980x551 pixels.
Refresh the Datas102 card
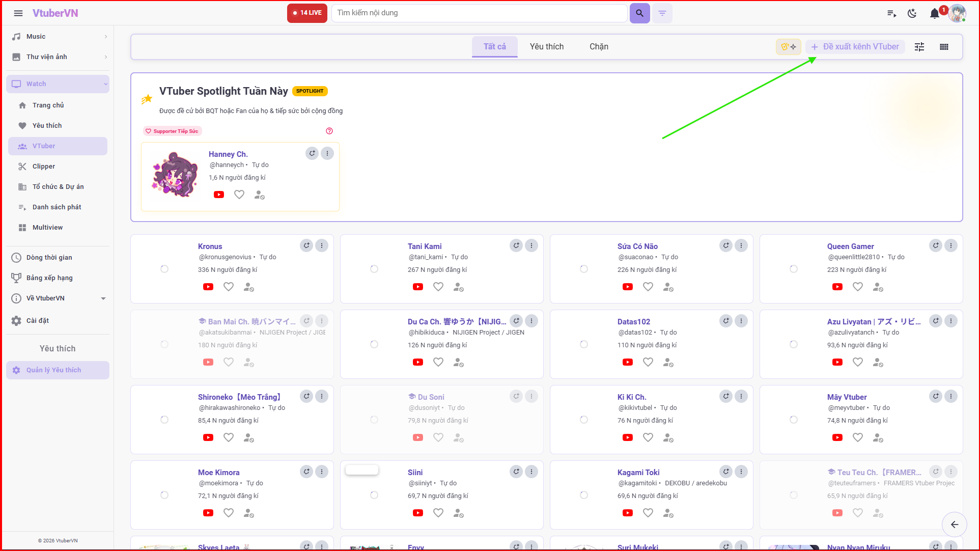coord(726,321)
